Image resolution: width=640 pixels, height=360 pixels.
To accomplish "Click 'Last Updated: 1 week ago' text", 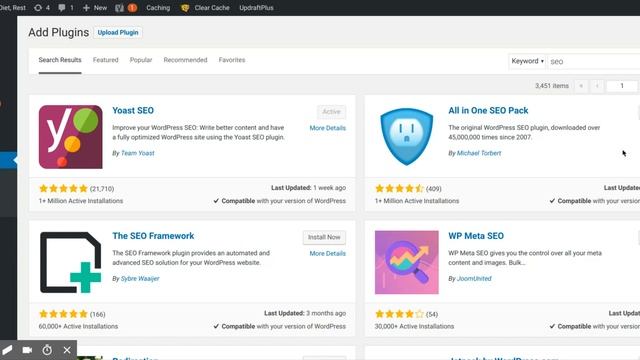I will click(x=308, y=188).
